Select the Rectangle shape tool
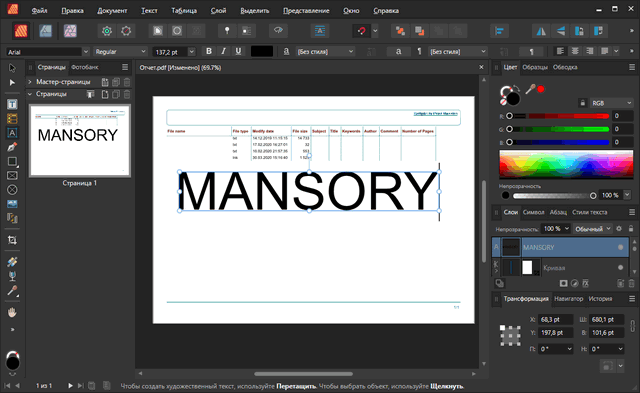The height and width of the screenshot is (393, 640). point(12,162)
